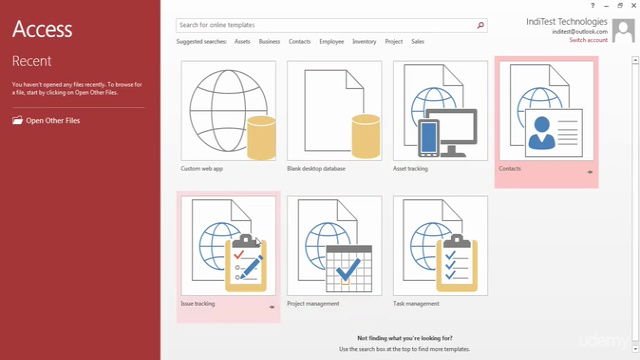Screen dimensions: 640x360
Task: Search suggested term Inventory
Action: [x=364, y=42]
